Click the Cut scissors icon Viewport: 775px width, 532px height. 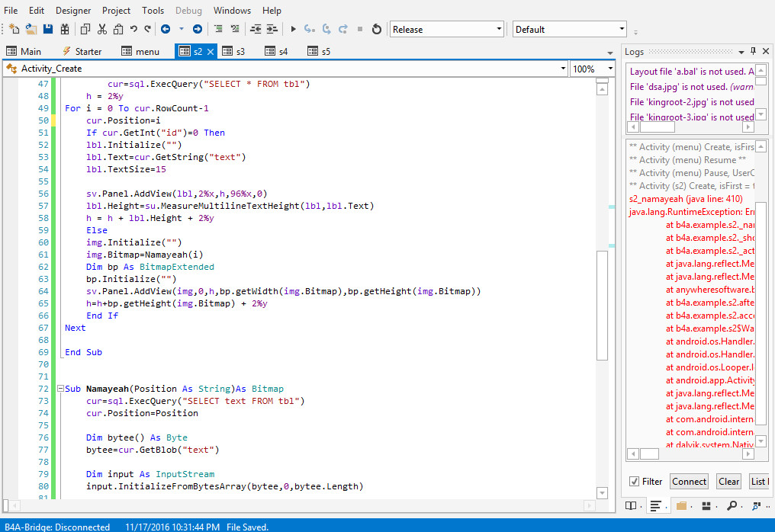[101, 29]
